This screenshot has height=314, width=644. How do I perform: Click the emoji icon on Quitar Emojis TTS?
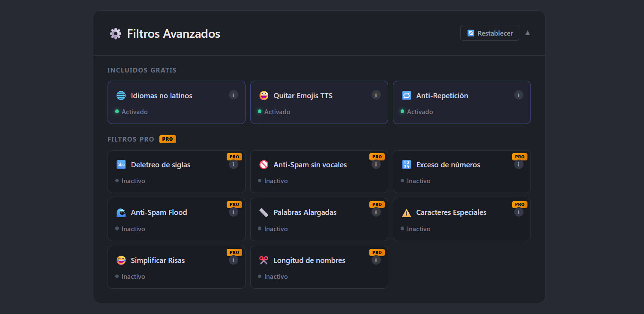click(x=264, y=95)
